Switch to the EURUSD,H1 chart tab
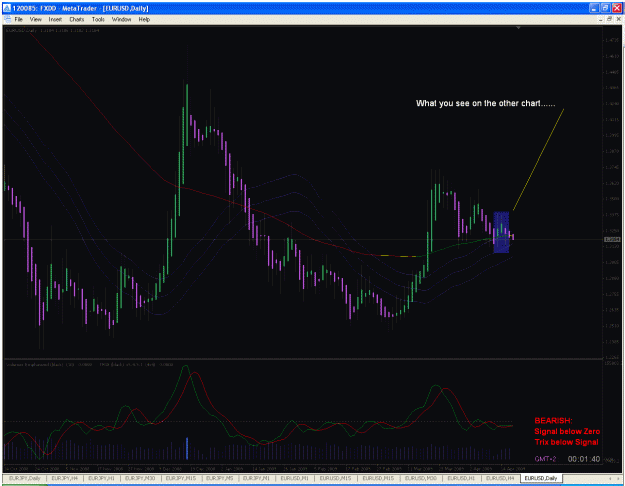This screenshot has width=625, height=486. (461, 478)
